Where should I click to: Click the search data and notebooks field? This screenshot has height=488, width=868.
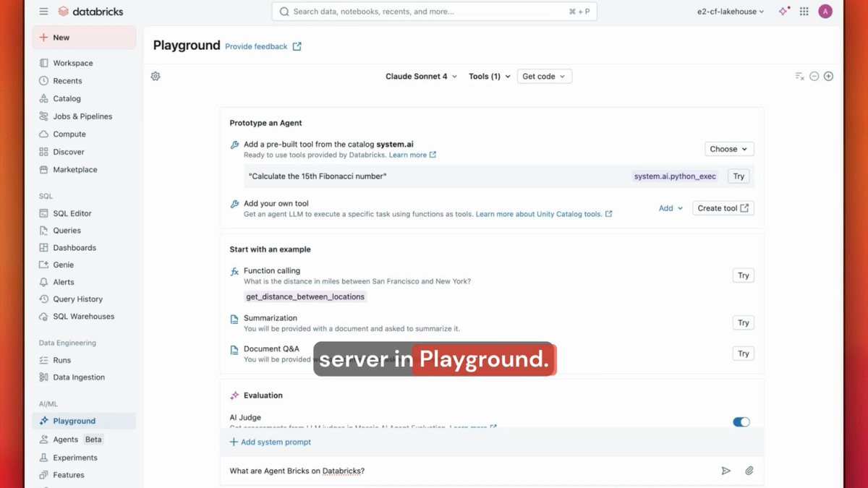pyautogui.click(x=434, y=12)
